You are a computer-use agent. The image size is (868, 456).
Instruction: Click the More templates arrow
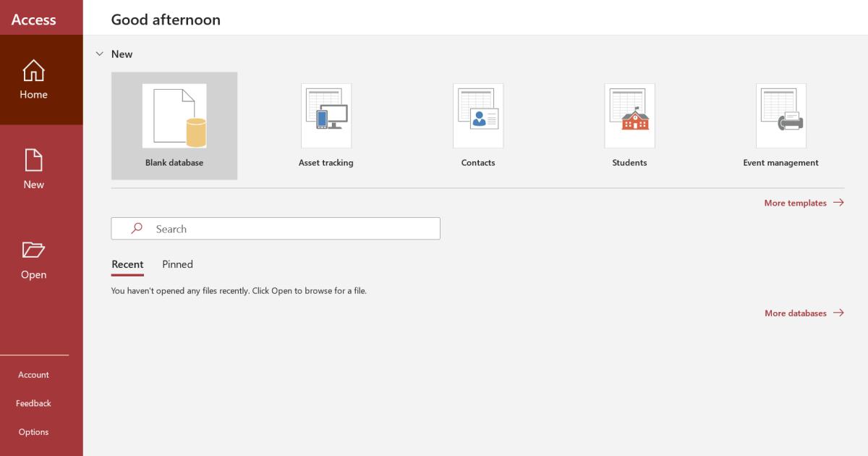click(x=839, y=203)
